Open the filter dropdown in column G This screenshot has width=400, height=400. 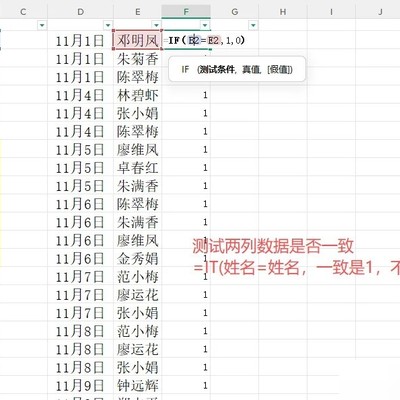coord(253,25)
